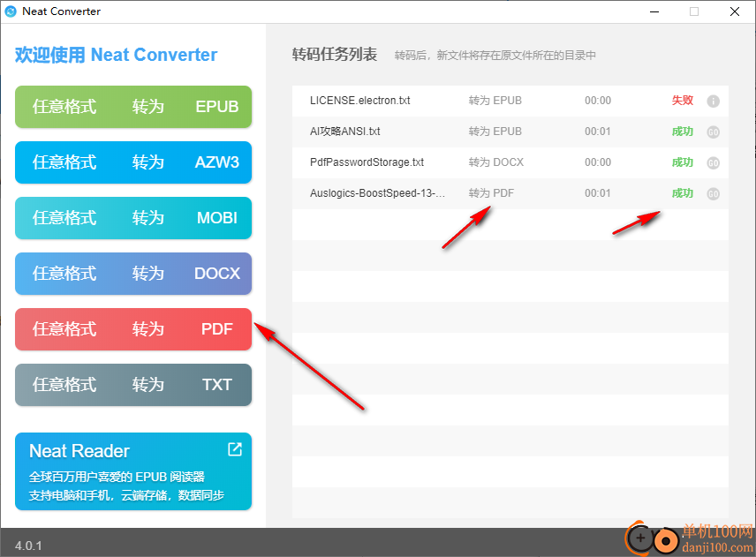The height and width of the screenshot is (557, 756).
Task: Minimize the Neat Converter window
Action: point(654,11)
